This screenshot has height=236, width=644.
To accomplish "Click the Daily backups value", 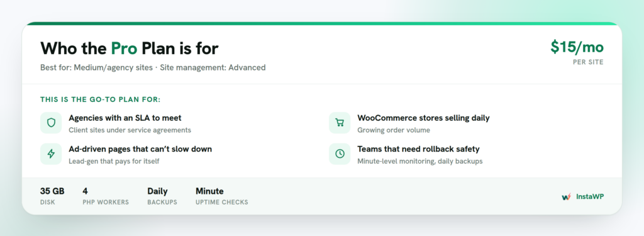I will tap(157, 191).
